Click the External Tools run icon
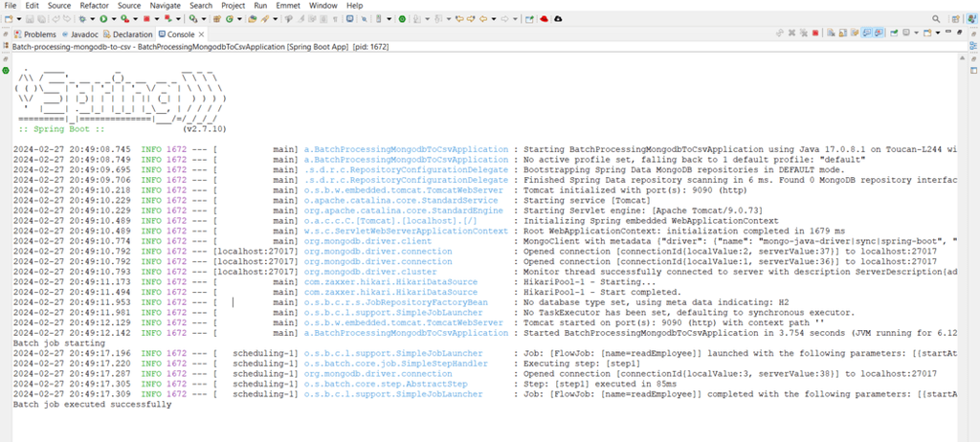This screenshot has height=442, width=980. pyautogui.click(x=193, y=19)
